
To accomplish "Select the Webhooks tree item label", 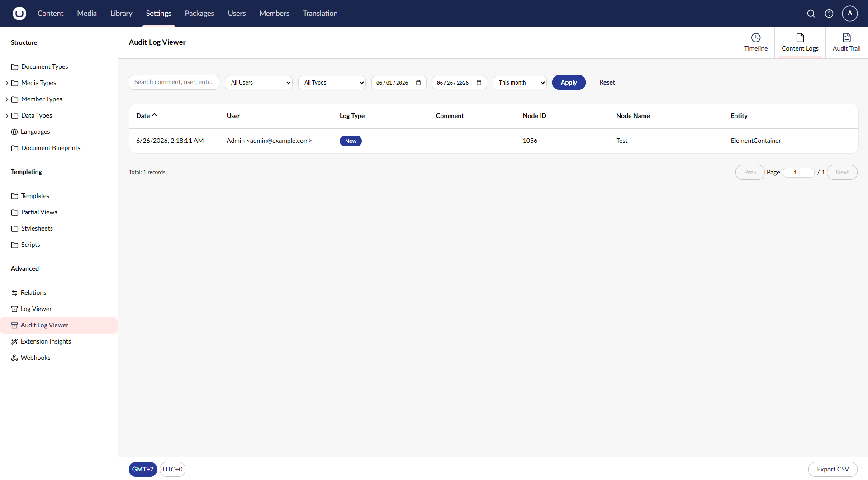I will [36, 358].
